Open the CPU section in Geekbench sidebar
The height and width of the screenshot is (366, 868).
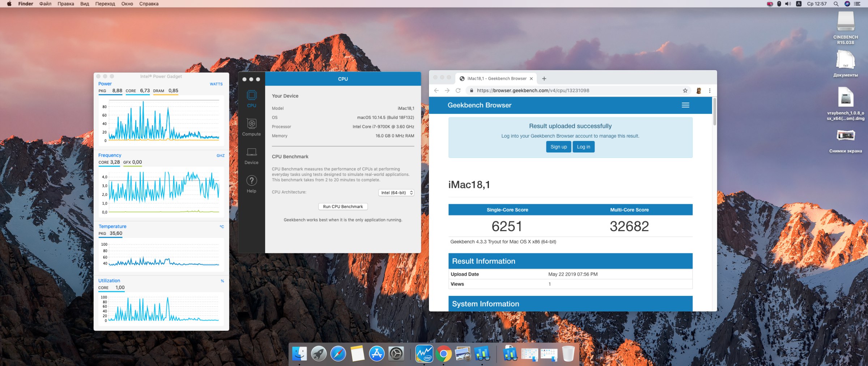[x=251, y=99]
